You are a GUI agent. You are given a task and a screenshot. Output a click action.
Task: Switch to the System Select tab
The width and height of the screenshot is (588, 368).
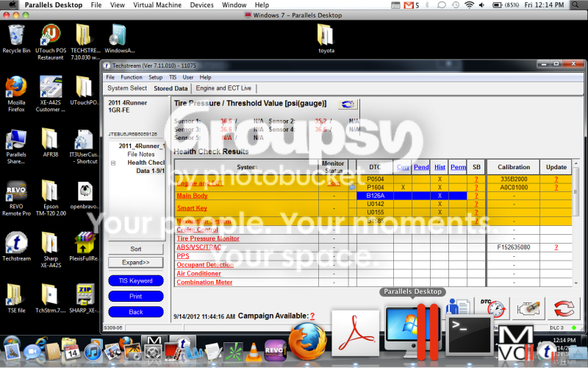pyautogui.click(x=127, y=88)
